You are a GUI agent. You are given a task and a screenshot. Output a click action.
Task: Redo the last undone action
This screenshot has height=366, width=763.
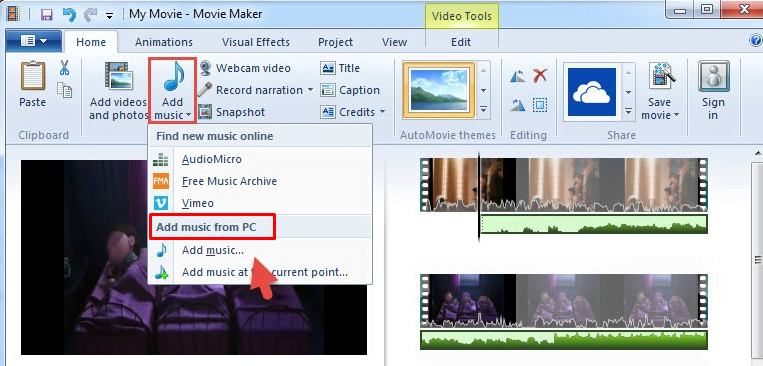click(91, 14)
